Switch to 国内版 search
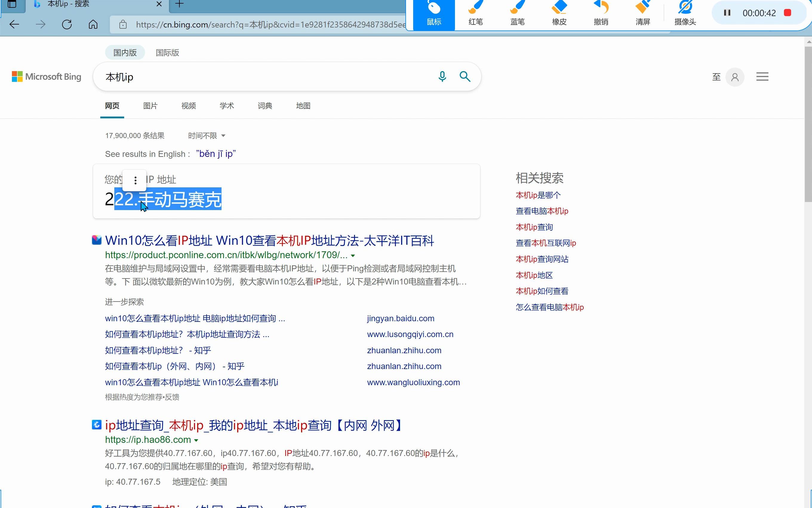Viewport: 812px width, 508px height. [125, 53]
